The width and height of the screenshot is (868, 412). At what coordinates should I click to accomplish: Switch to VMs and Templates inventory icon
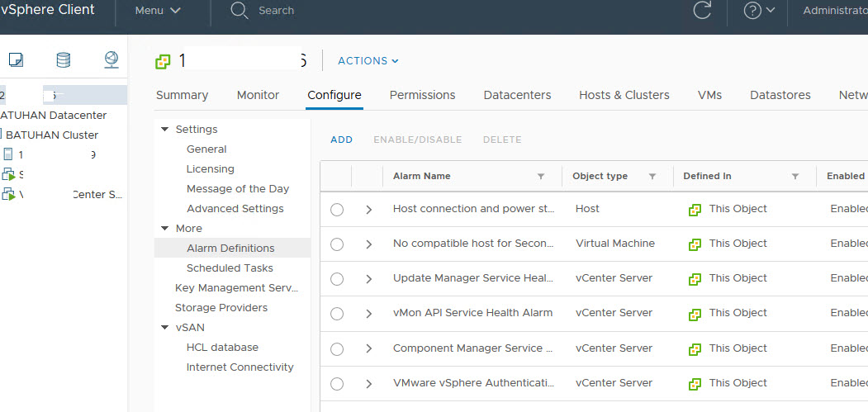pyautogui.click(x=16, y=59)
